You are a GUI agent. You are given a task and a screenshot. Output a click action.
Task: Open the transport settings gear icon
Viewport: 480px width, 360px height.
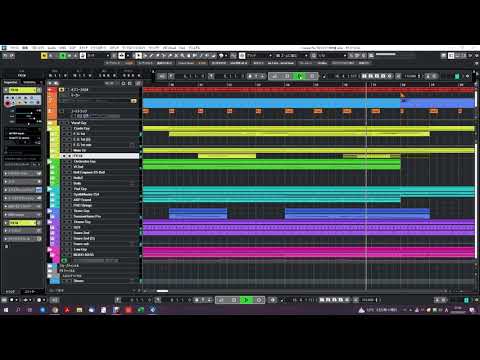click(x=467, y=76)
